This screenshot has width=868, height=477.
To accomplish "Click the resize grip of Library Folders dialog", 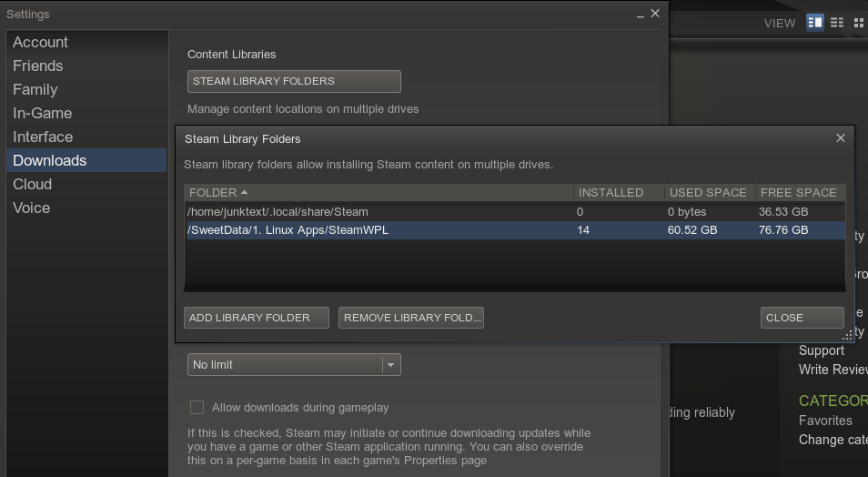I will point(847,335).
